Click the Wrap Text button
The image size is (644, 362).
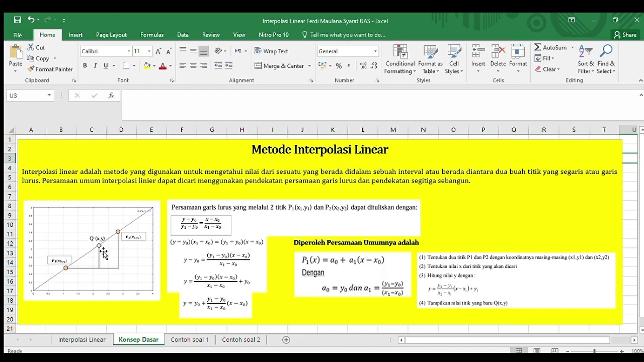271,51
